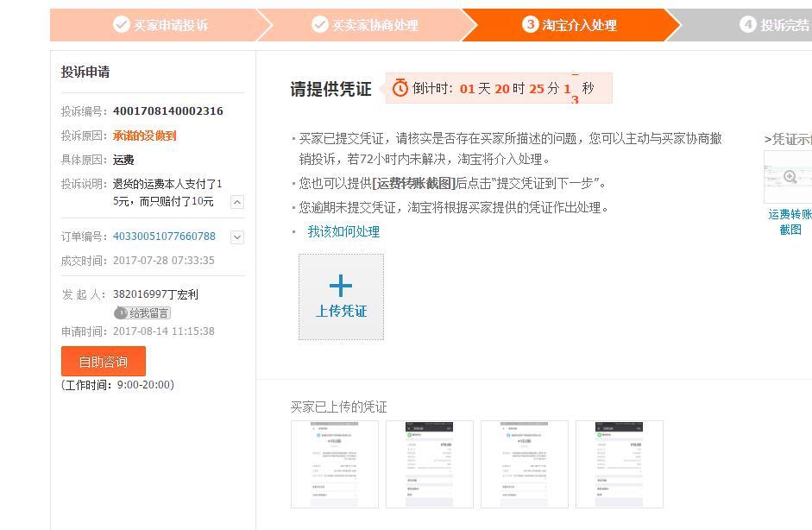Click the initiator name 382016997丁宏利

[x=156, y=294]
